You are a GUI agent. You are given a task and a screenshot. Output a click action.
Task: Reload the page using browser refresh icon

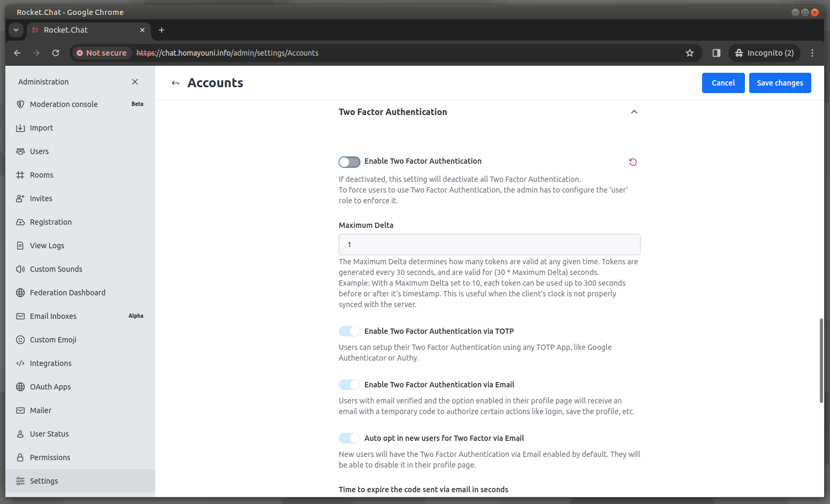(x=56, y=53)
